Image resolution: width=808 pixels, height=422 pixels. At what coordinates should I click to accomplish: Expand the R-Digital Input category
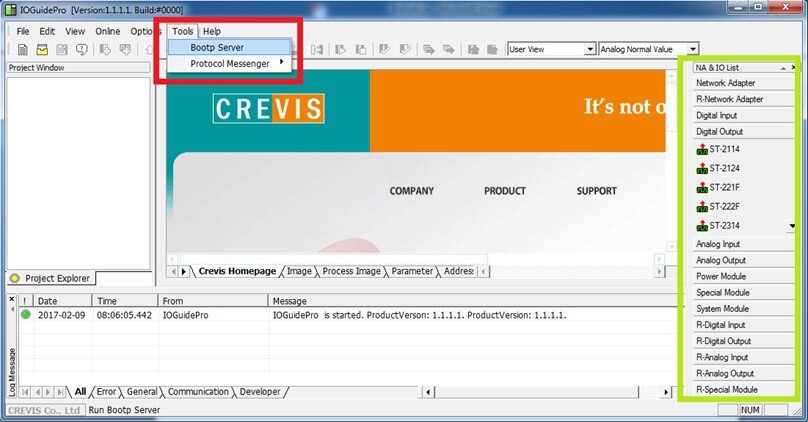click(744, 325)
